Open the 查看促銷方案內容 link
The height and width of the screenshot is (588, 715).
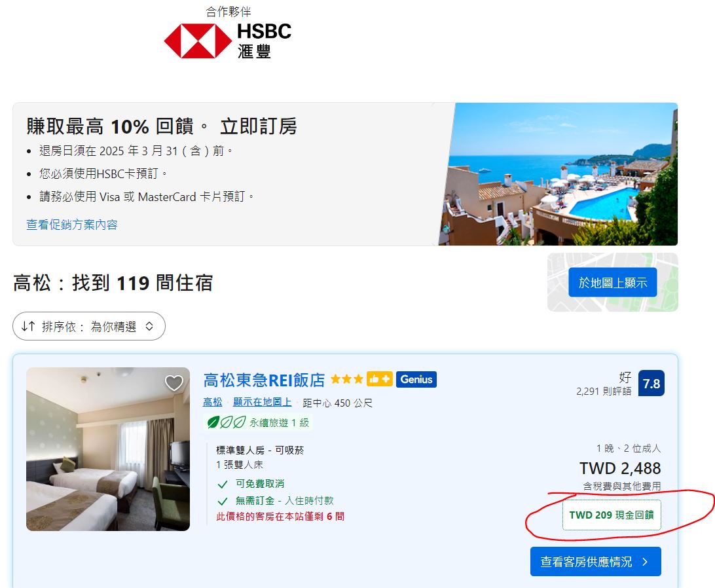[72, 225]
